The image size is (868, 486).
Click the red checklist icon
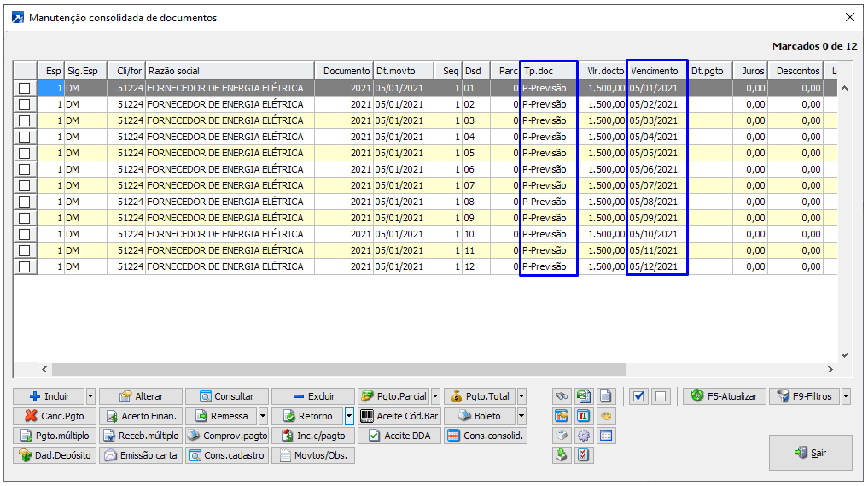[584, 455]
